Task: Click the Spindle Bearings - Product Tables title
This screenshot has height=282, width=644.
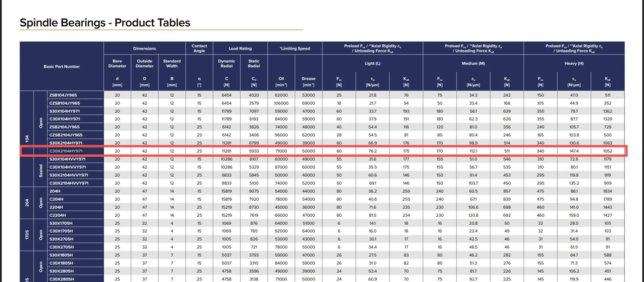Action: pos(105,23)
